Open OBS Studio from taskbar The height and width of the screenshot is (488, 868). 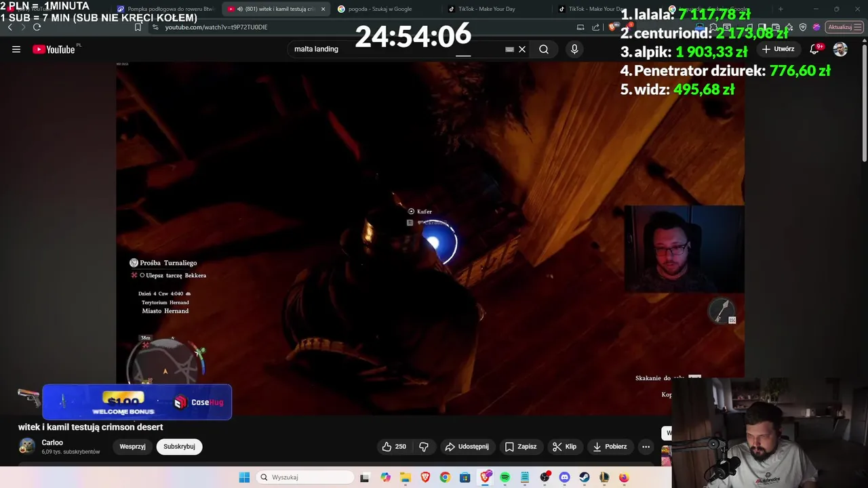tap(545, 477)
